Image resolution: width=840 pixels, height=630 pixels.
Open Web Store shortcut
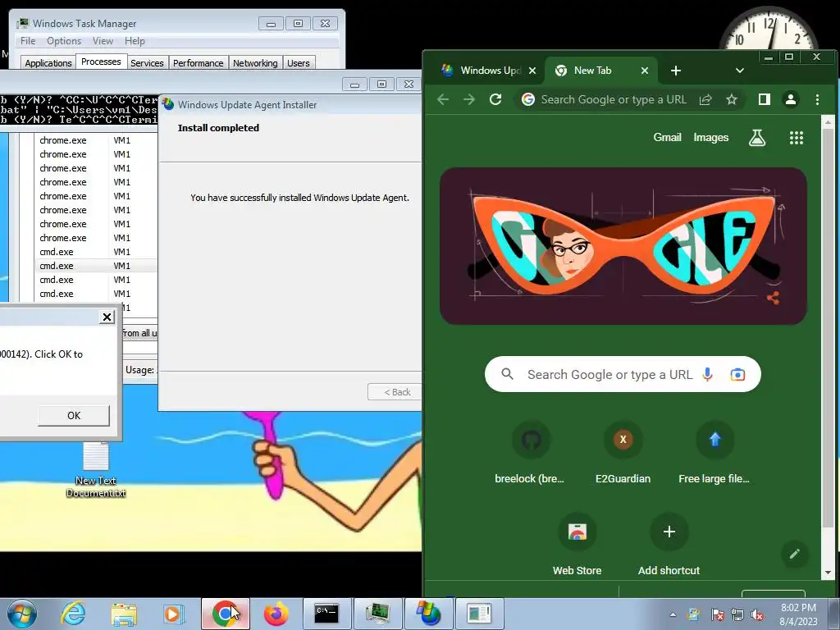tap(577, 545)
